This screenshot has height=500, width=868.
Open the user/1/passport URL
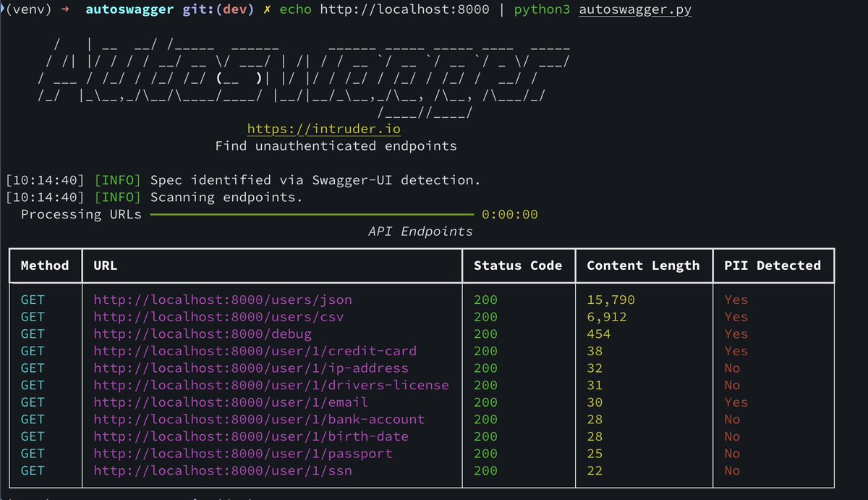click(x=243, y=454)
